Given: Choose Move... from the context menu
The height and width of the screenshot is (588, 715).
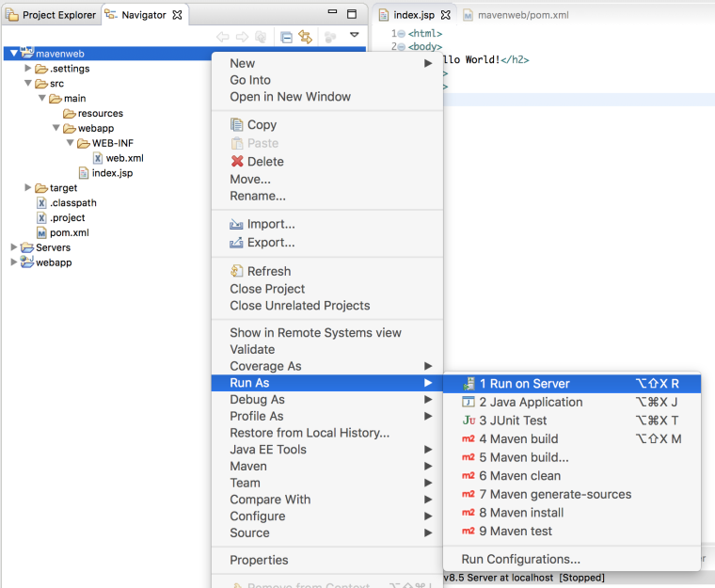Looking at the screenshot, I should pos(327,180).
